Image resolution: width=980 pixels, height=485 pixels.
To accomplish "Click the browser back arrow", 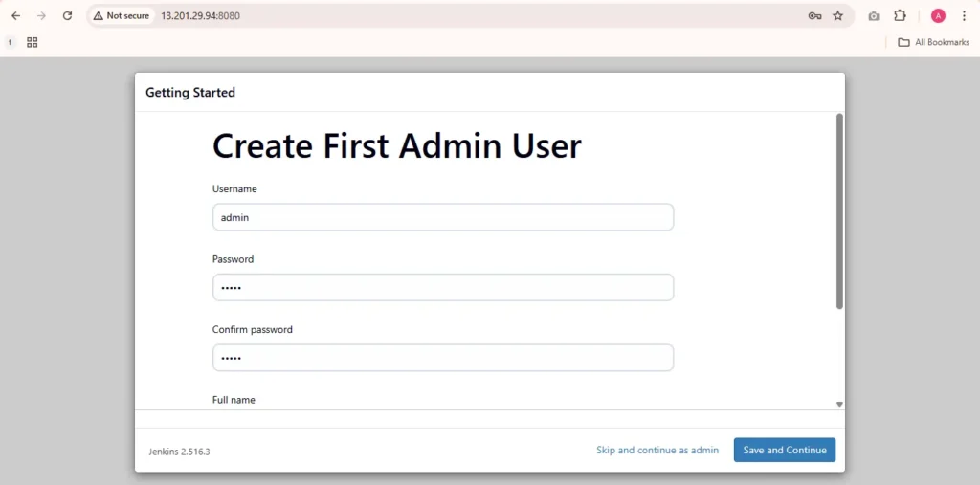I will point(16,16).
